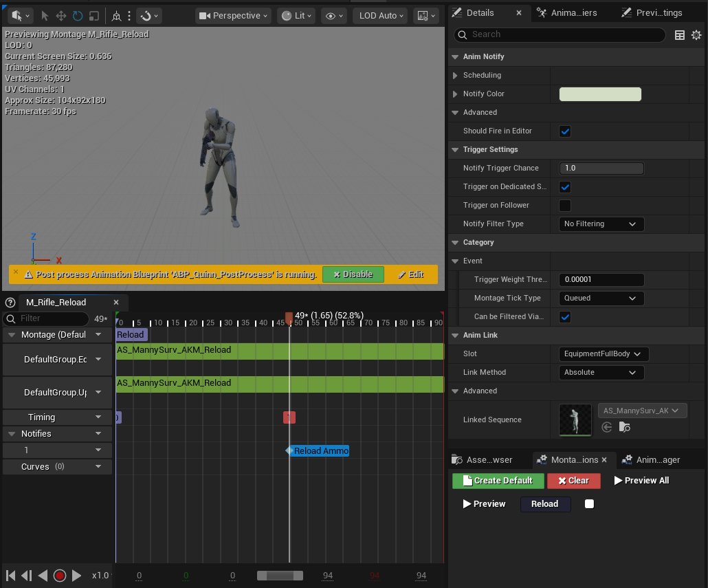The image size is (708, 588).
Task: Click the Create Default button
Action: point(498,481)
